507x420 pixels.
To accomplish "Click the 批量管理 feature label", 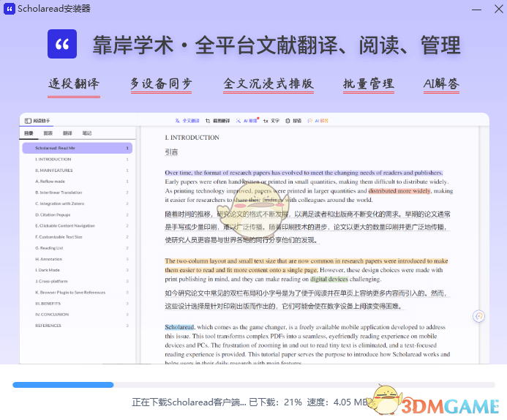I will [368, 83].
